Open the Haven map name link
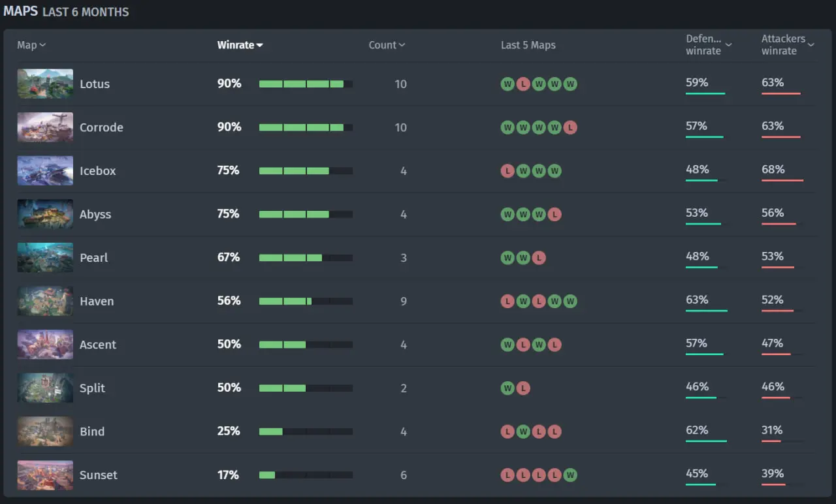The image size is (836, 504). point(97,301)
